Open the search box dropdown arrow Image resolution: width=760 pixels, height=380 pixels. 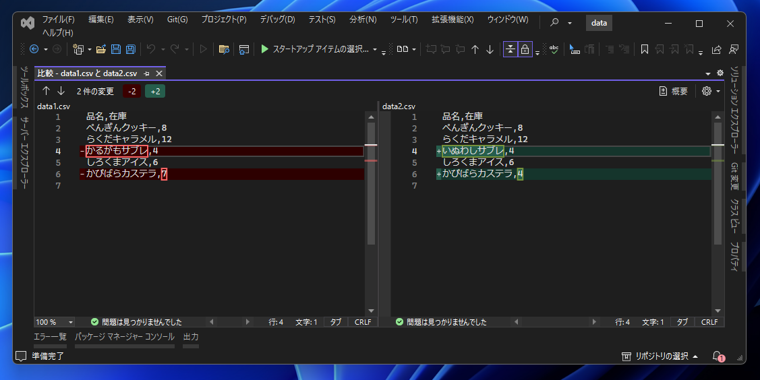(x=570, y=23)
